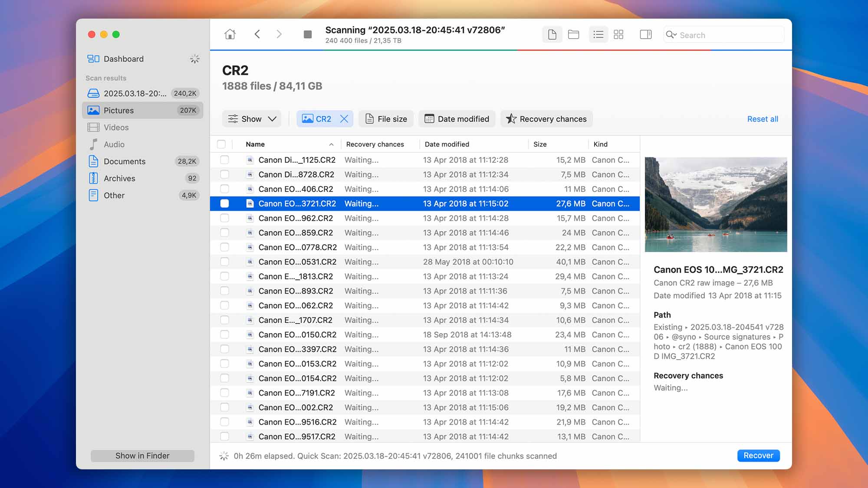
Task: Click the scan progress spinner in status bar
Action: click(224, 456)
